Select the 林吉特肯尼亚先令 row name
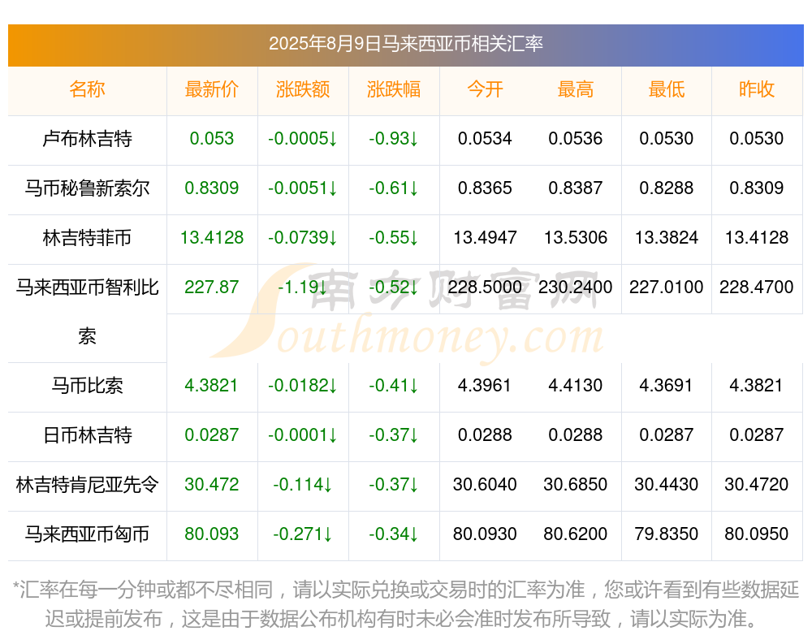812x644 pixels. tap(87, 485)
